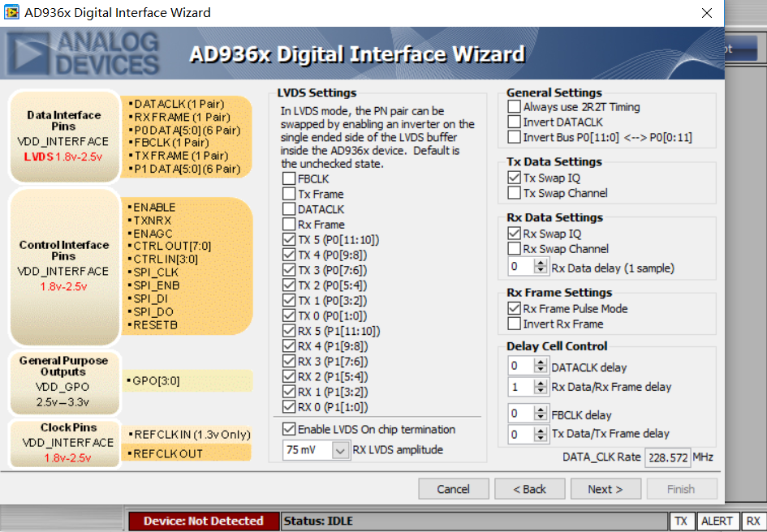This screenshot has height=532, width=767.
Task: Click Tx Data/Tx Frame delay value field
Action: [522, 434]
